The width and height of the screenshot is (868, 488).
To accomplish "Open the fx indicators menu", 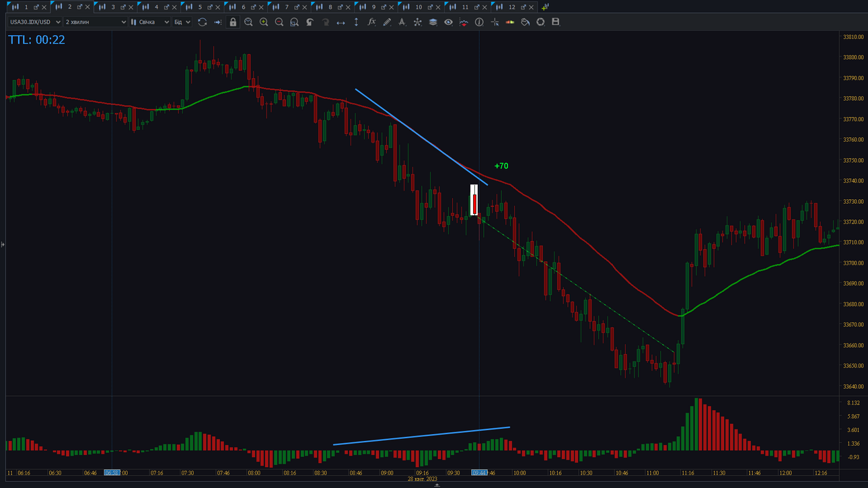I will point(371,22).
